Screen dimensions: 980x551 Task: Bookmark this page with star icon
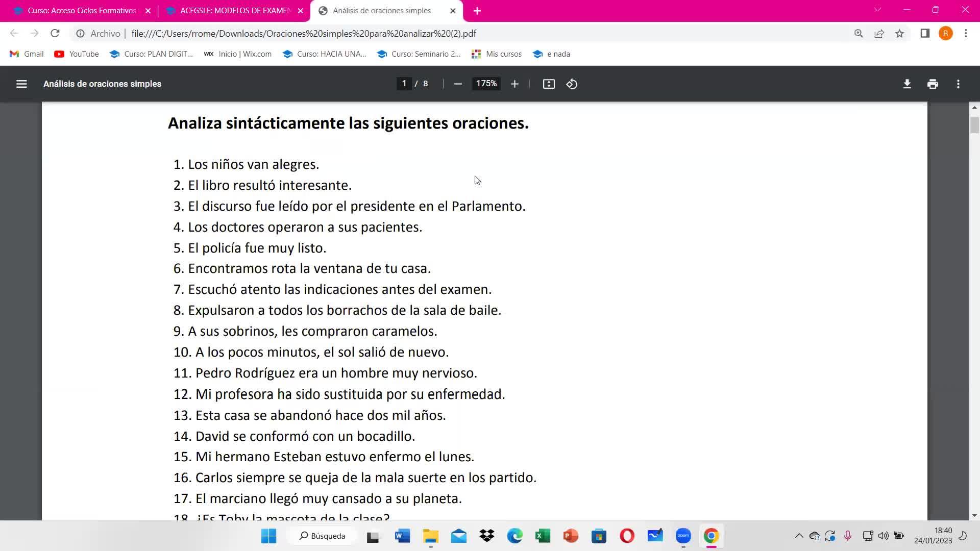tap(899, 34)
